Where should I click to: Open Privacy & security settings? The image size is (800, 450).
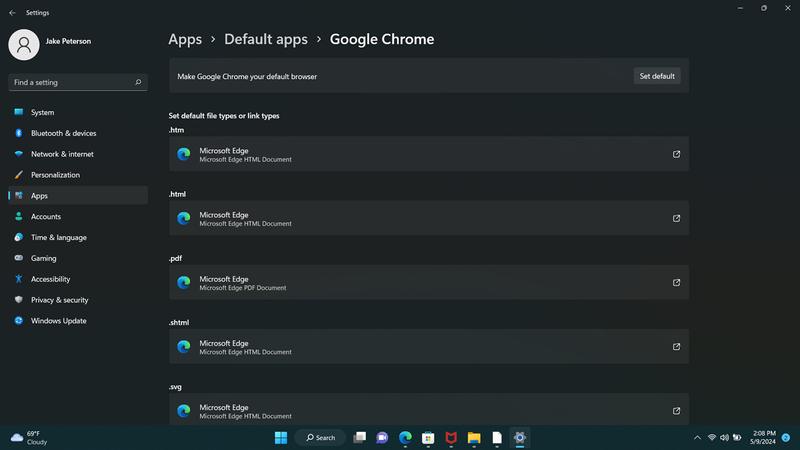point(78,300)
